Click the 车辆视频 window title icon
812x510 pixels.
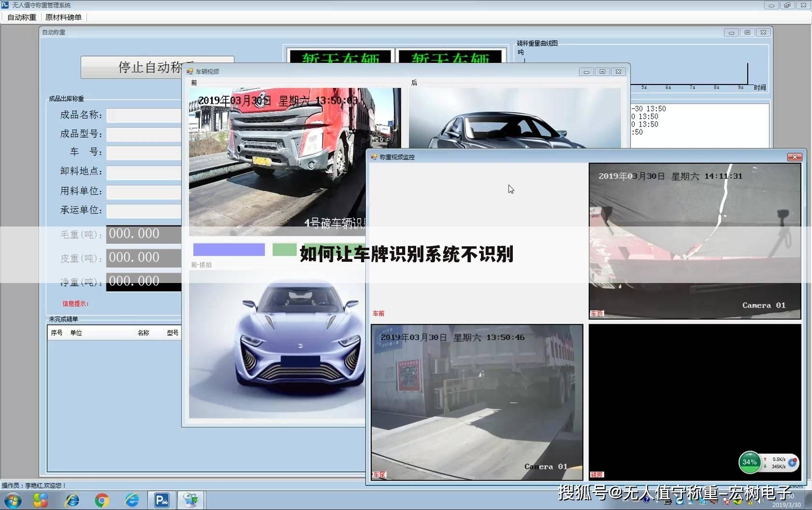(x=190, y=71)
